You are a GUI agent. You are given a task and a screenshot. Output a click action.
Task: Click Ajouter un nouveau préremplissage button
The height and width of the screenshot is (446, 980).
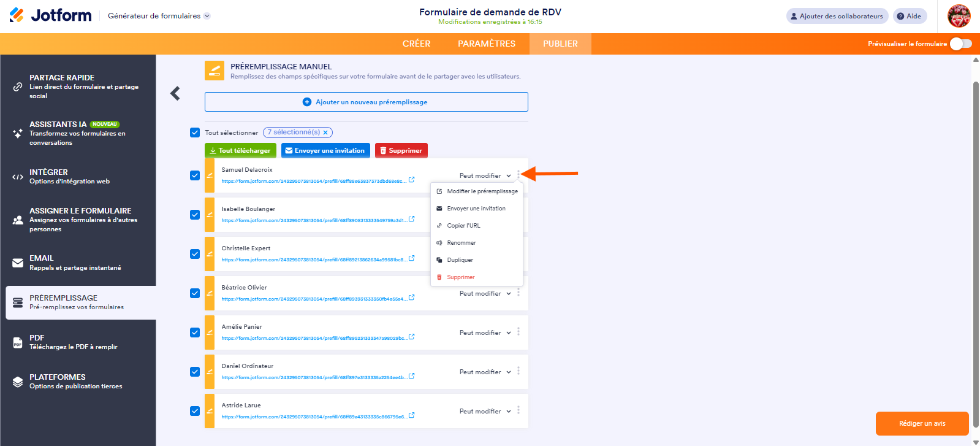(x=367, y=102)
